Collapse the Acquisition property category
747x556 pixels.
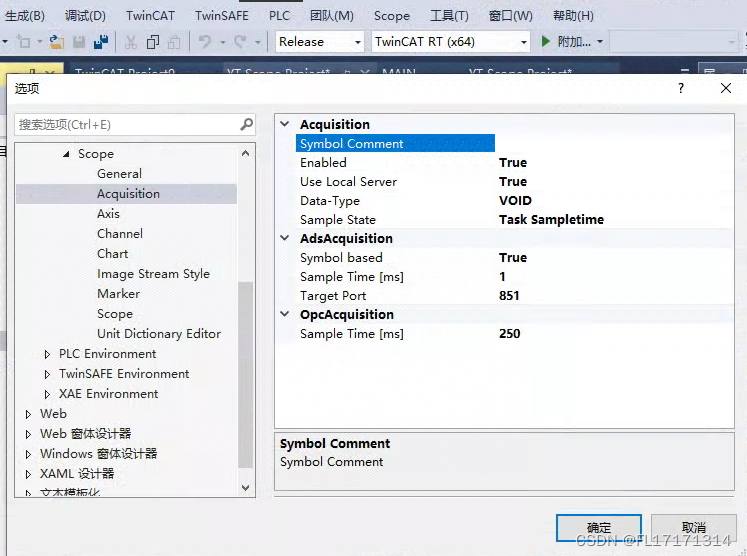pyautogui.click(x=284, y=124)
